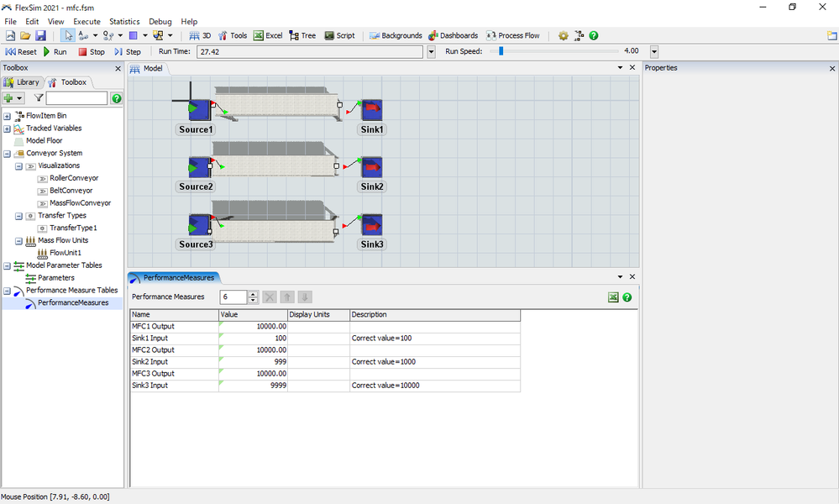Select the PerformanceMeasures pane tab
The height and width of the screenshot is (504, 839).
pos(174,278)
